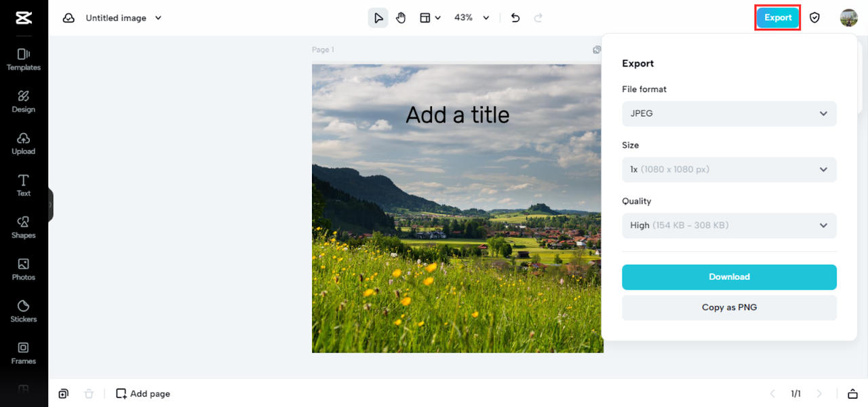Click the delete page trash icon
This screenshot has height=407, width=868.
tap(89, 393)
